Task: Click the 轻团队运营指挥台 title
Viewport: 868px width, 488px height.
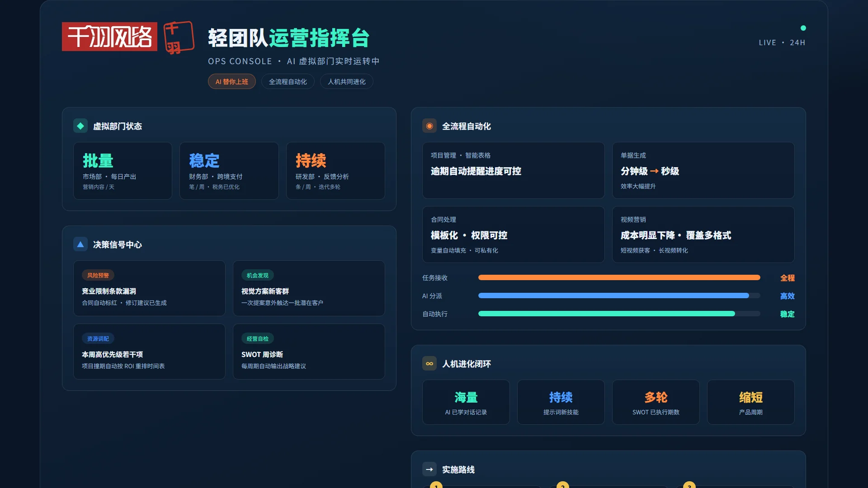Action: 289,38
